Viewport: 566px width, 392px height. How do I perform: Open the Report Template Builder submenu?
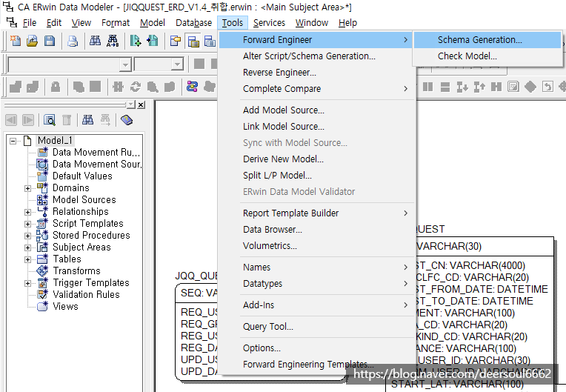tap(317, 213)
